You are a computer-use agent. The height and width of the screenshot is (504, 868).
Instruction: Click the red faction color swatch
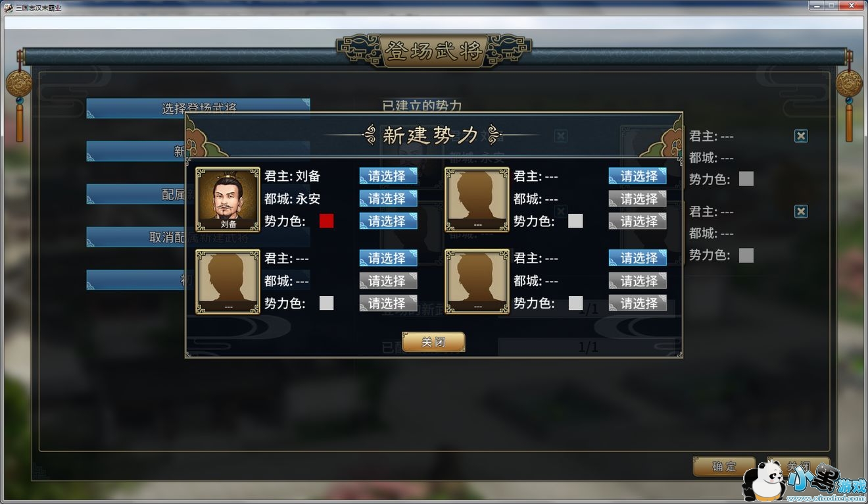(326, 221)
